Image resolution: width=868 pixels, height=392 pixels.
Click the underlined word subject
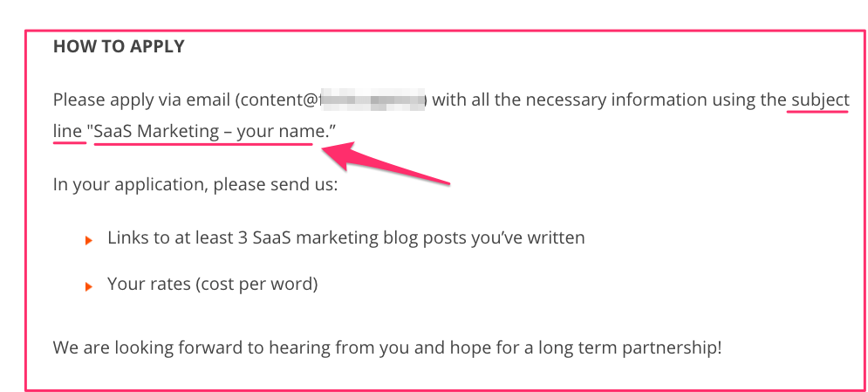click(x=820, y=100)
